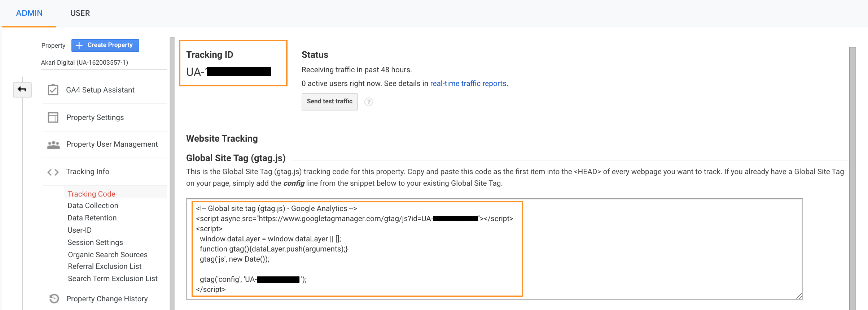Click the Tracking Info code brackets icon
Screen dimensions: 868x310
point(53,172)
